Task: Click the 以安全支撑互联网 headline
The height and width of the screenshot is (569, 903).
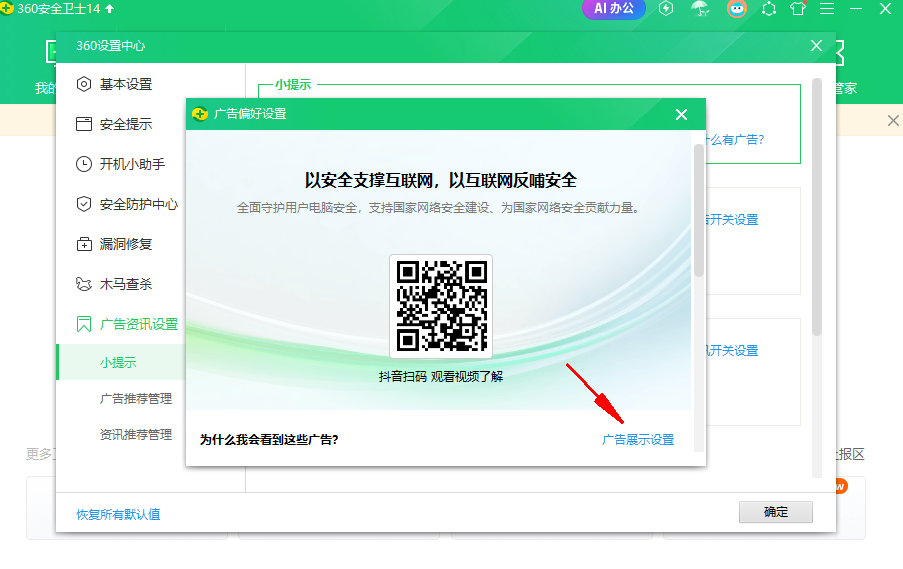Action: (x=441, y=180)
